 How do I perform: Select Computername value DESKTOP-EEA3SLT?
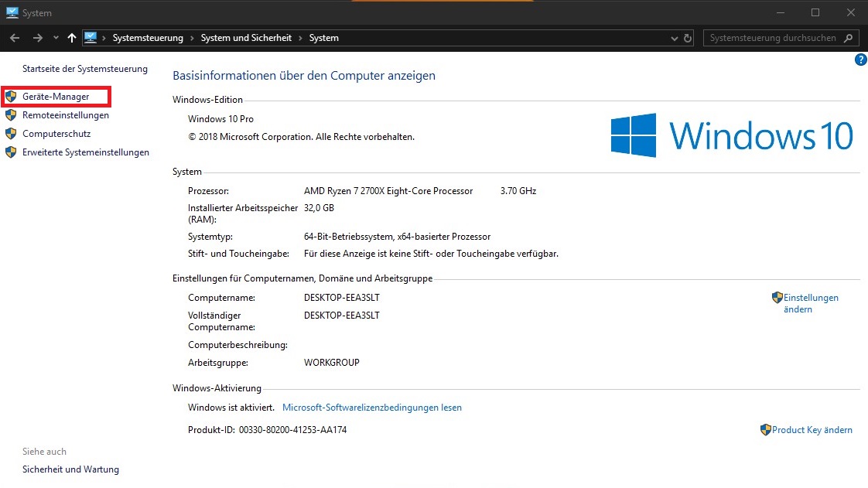click(x=342, y=298)
